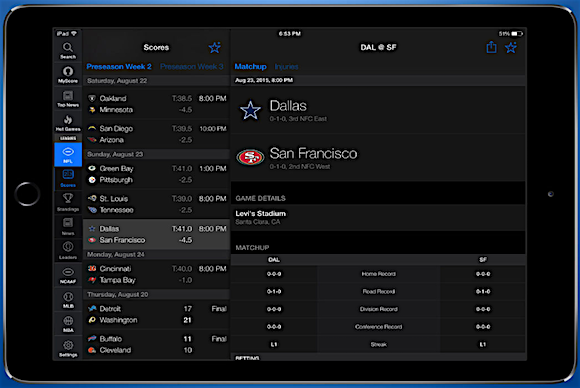Switch to Preseason Week 3 tab

pos(192,67)
